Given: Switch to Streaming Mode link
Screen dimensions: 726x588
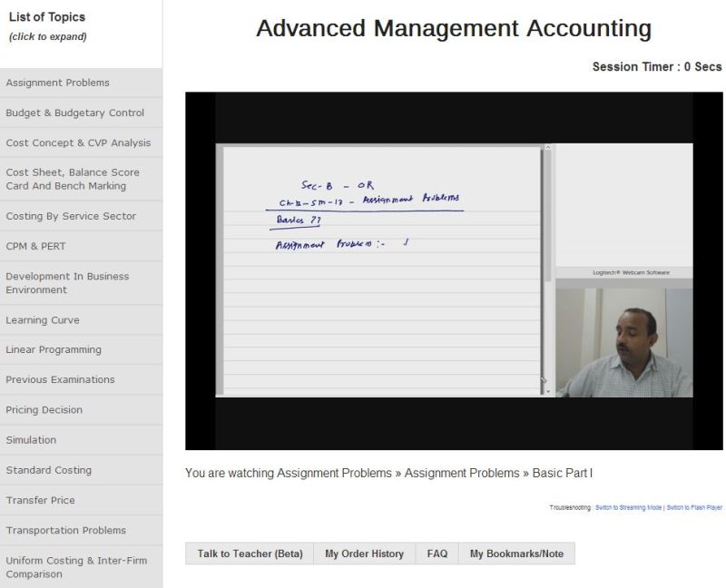Looking at the screenshot, I should click(628, 507).
